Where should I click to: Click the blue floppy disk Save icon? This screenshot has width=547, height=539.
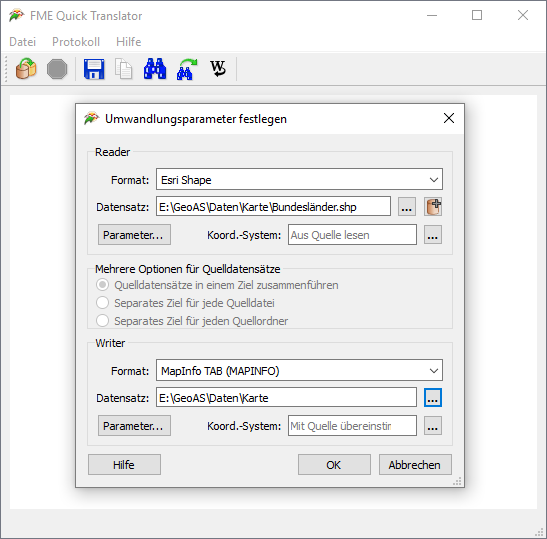tap(94, 69)
